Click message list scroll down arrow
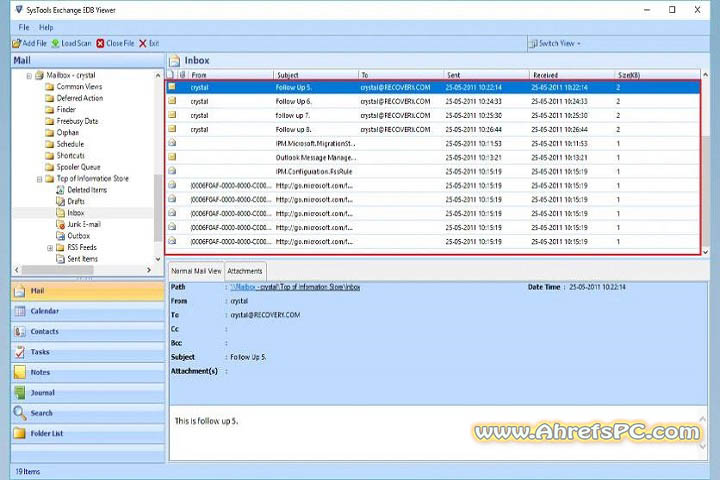The width and height of the screenshot is (720, 480). click(x=705, y=252)
